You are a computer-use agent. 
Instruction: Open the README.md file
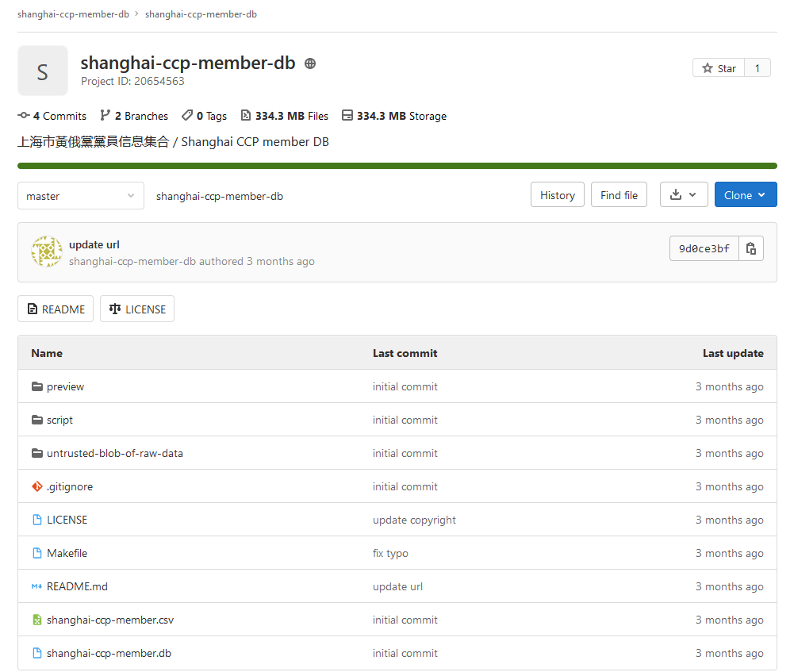(77, 586)
